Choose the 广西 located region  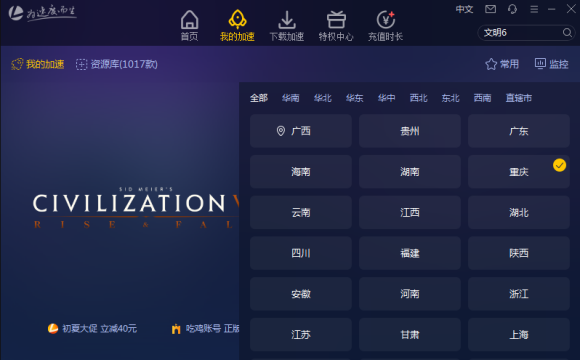(301, 131)
